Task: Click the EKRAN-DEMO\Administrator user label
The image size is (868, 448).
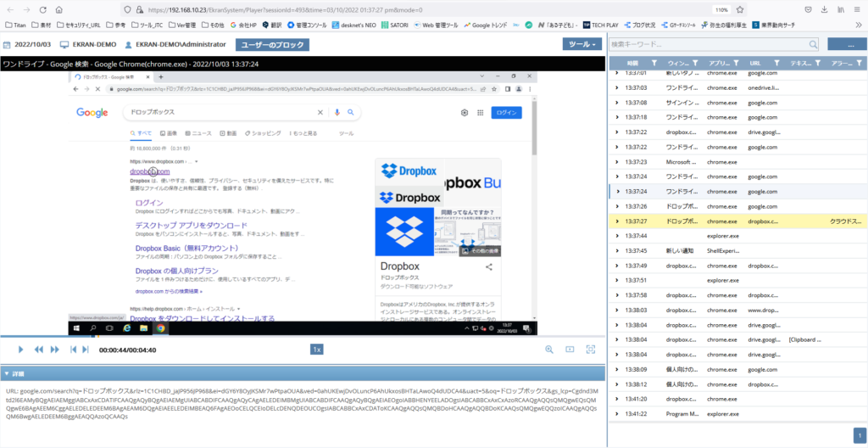Action: pos(181,44)
